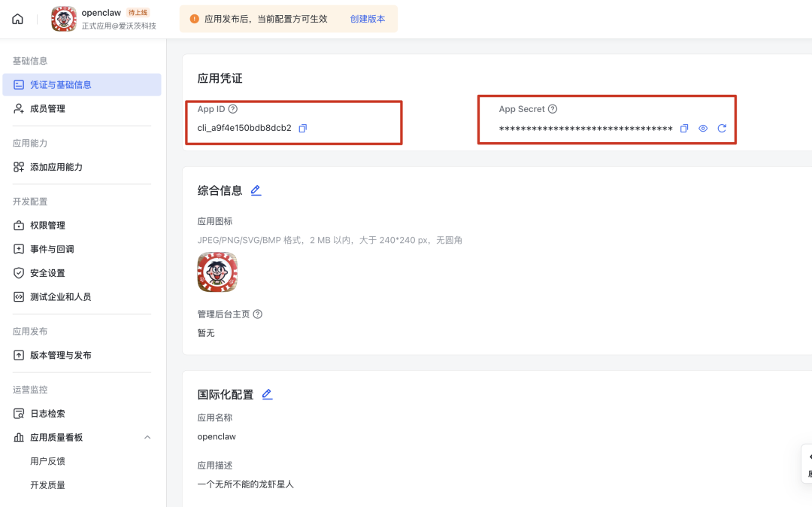Collapse the 应用质量看板 section

click(x=147, y=437)
